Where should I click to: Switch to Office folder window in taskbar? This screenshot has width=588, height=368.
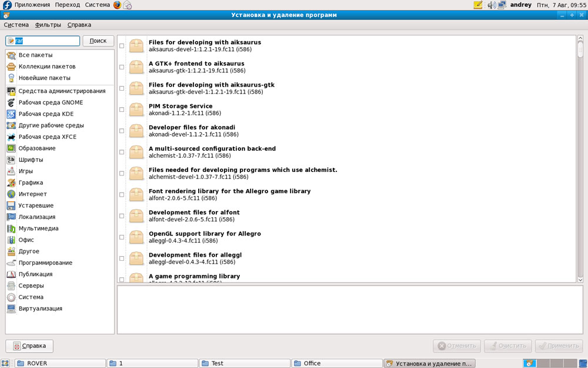pos(337,363)
